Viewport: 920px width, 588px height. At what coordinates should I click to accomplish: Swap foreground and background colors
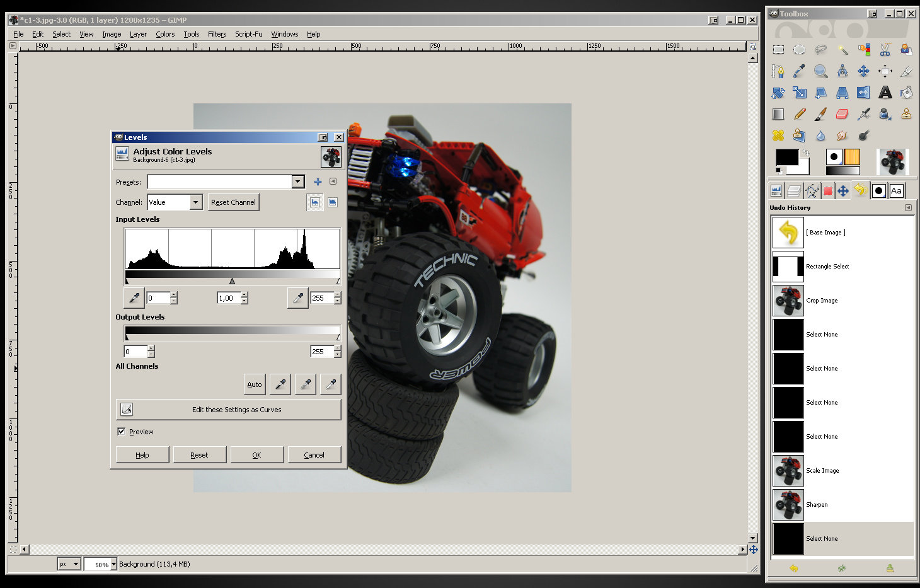coord(805,153)
